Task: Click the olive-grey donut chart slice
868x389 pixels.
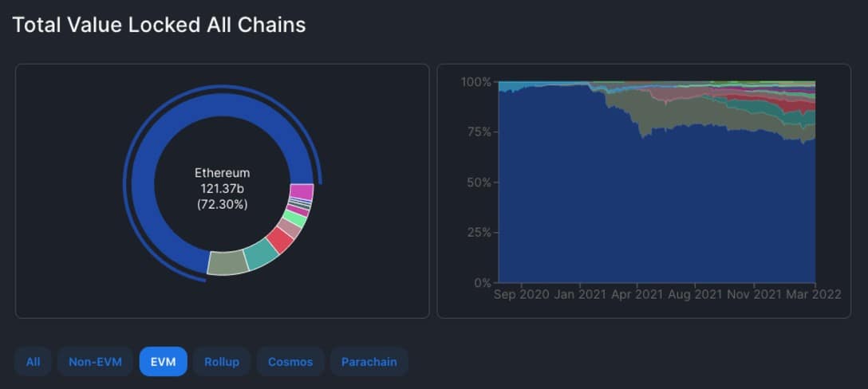Action: click(227, 262)
